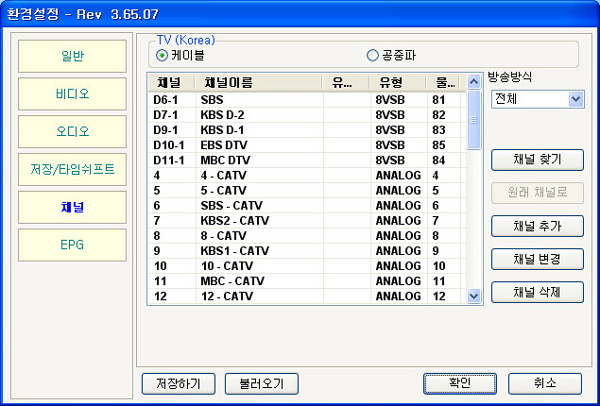Open the 오디오 settings tab
The image size is (600, 406).
pyautogui.click(x=72, y=132)
